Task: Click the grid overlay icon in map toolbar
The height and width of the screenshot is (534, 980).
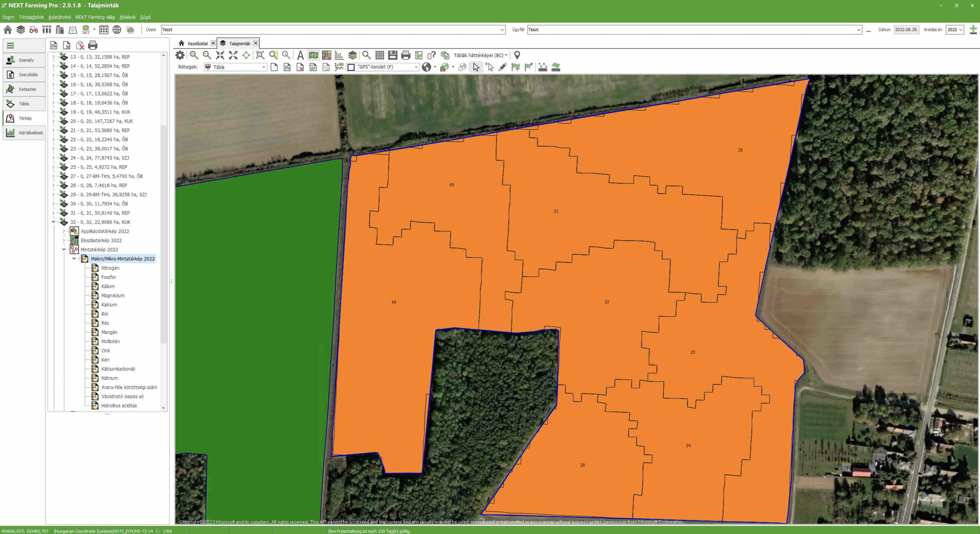Action: [379, 55]
